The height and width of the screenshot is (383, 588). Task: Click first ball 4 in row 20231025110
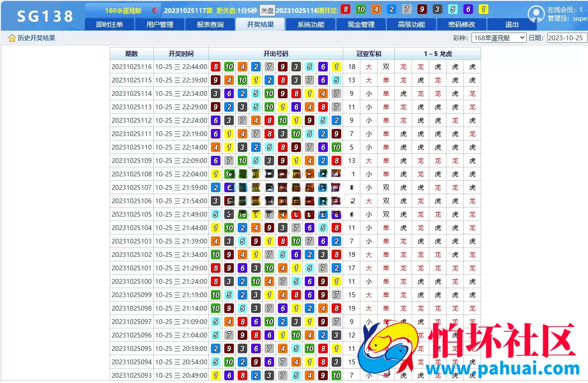216,148
